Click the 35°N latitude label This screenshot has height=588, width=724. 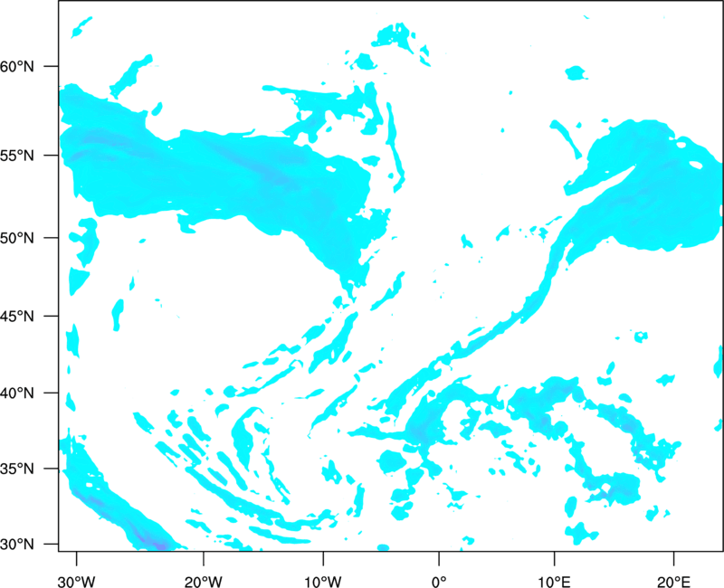[x=17, y=469]
